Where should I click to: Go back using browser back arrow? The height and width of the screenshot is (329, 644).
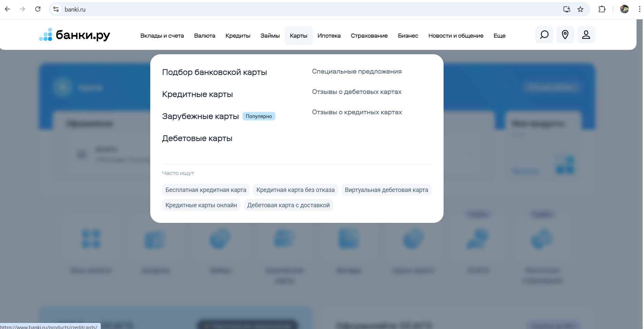7,9
